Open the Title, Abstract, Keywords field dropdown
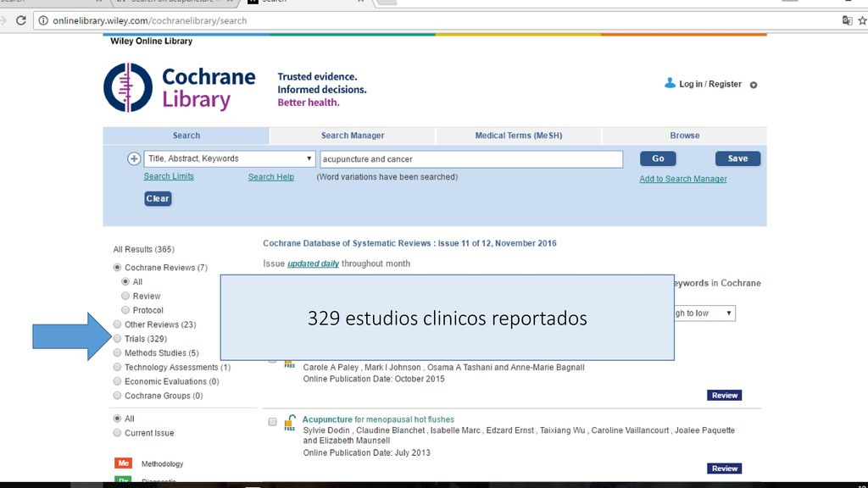Image resolution: width=868 pixels, height=488 pixels. click(x=230, y=158)
